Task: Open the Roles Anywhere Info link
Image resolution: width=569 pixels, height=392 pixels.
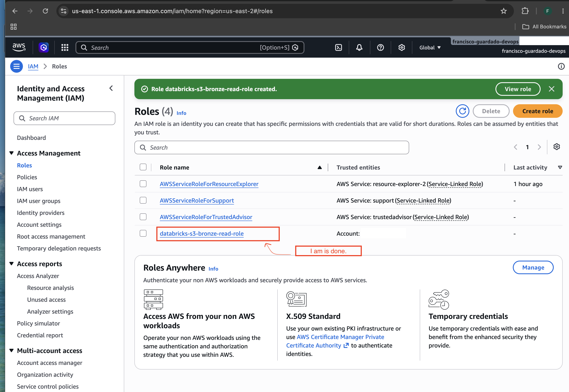Action: click(x=213, y=269)
